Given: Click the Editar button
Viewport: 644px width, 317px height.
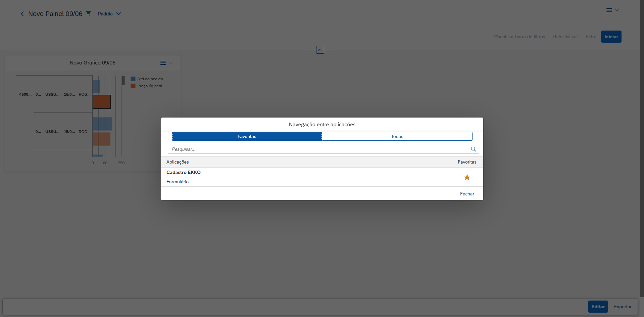Looking at the screenshot, I should click(598, 307).
